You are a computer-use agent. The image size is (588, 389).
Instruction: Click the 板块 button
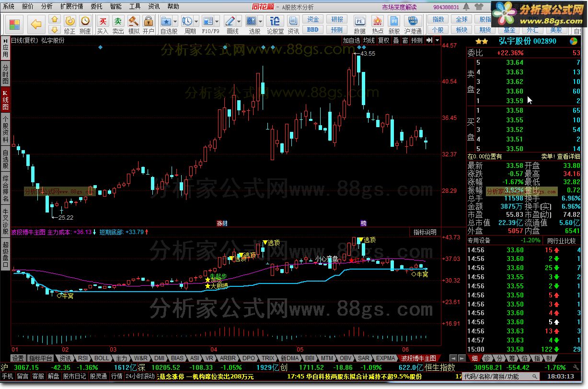pos(462,30)
